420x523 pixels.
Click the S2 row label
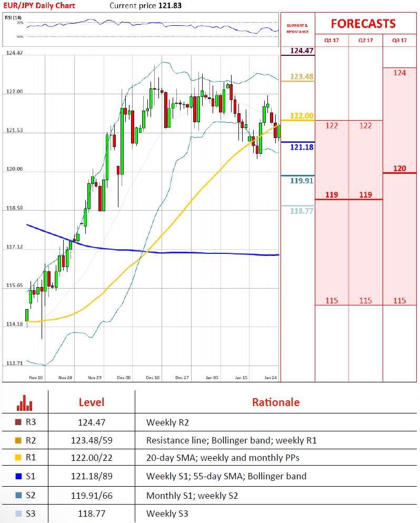pos(31,495)
